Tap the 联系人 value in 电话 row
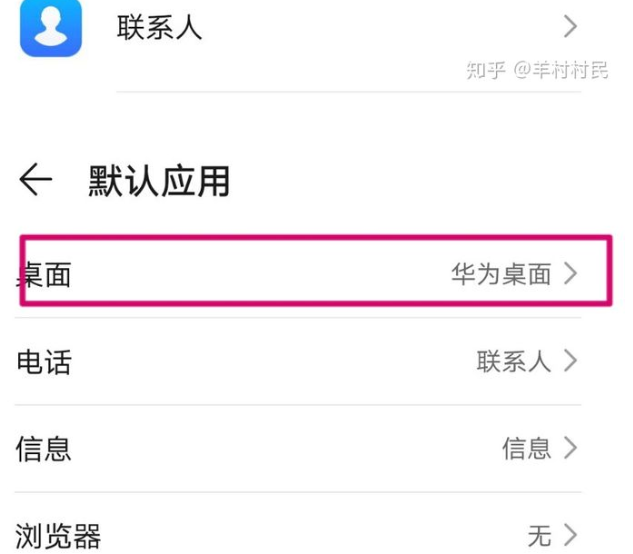Screen dimensions: 633x554 [x=514, y=361]
